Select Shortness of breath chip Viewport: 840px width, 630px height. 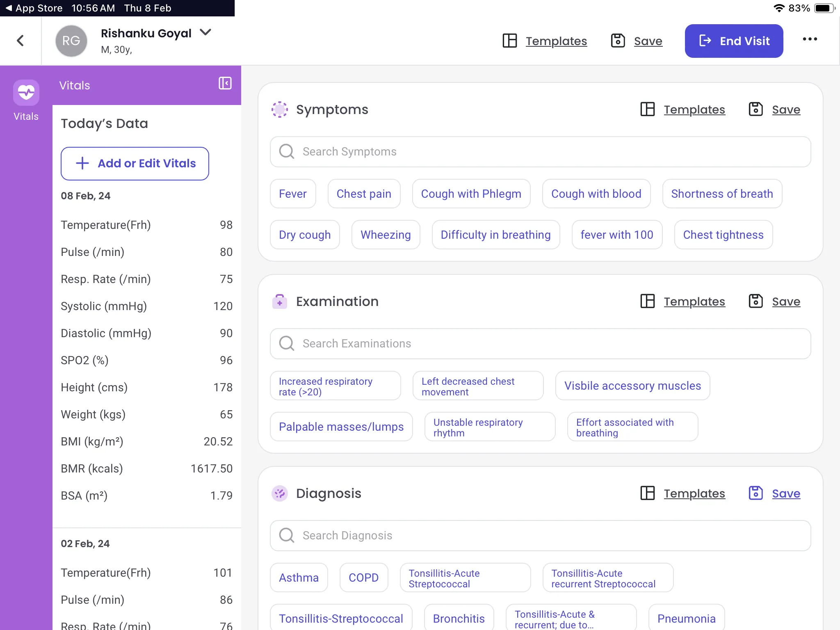(x=722, y=194)
